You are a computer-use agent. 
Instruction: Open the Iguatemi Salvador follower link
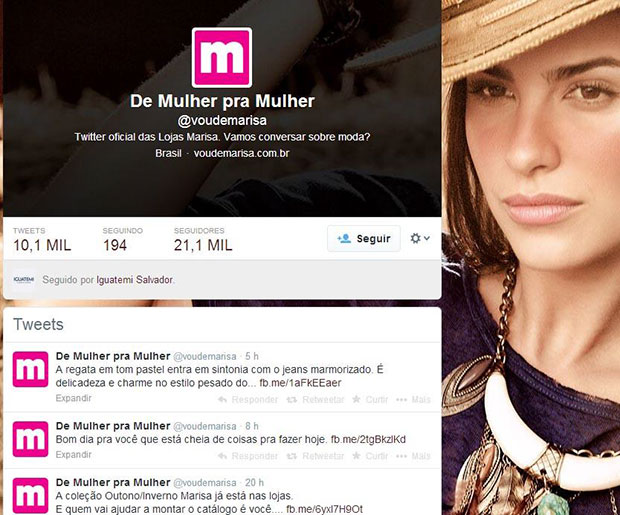pos(134,280)
